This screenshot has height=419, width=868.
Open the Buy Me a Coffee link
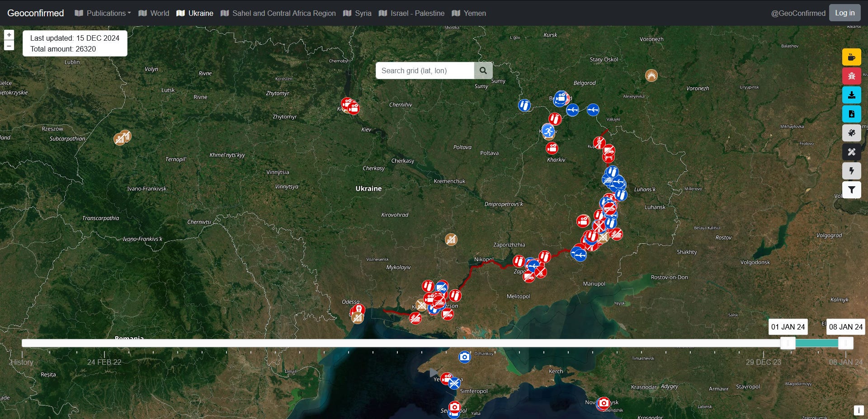tap(852, 57)
